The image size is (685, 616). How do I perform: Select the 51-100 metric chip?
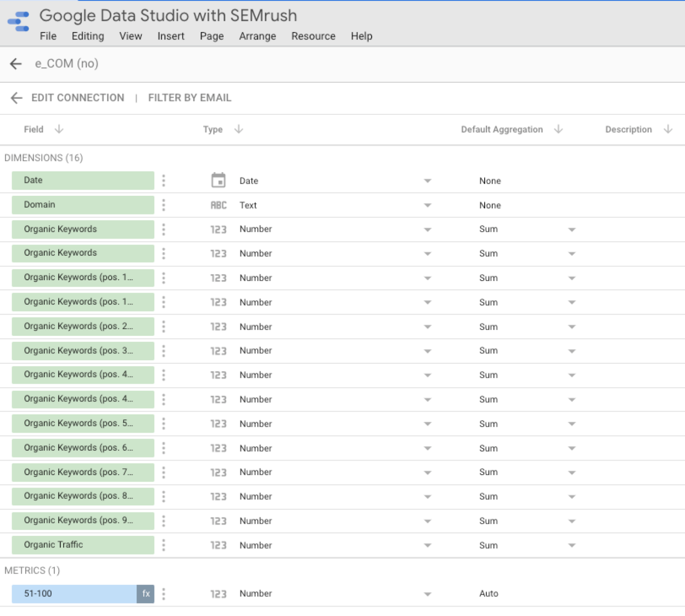[x=74, y=594]
